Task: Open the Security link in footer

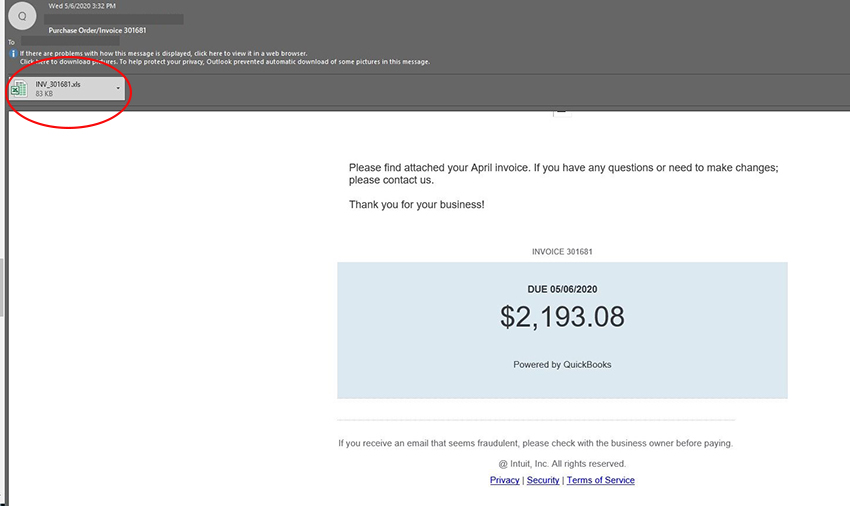Action: [543, 480]
